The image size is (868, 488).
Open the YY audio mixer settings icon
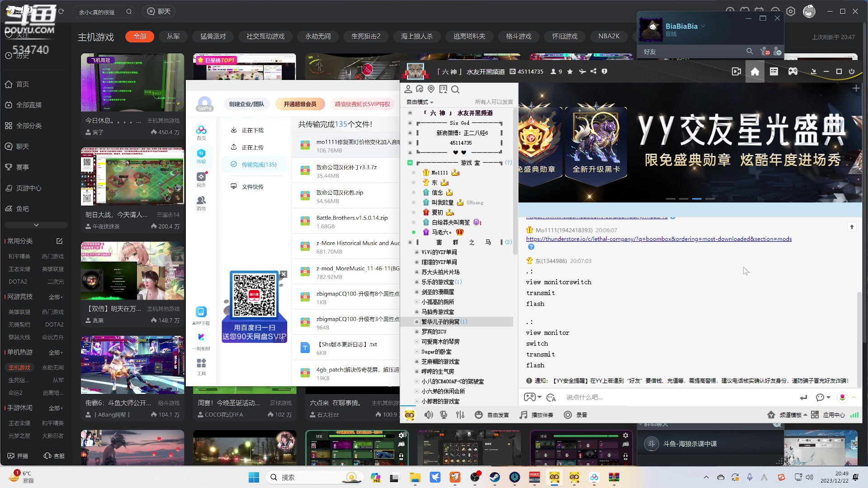[460, 415]
